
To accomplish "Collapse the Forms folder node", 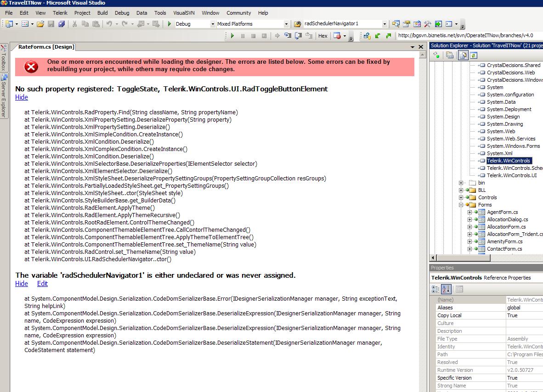I will (x=461, y=205).
